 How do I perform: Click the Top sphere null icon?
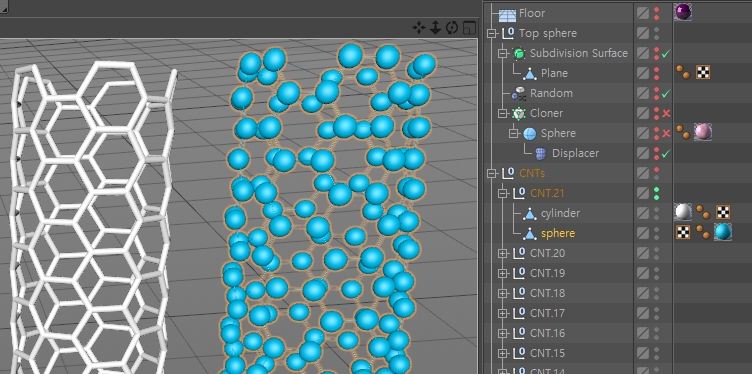[508, 33]
